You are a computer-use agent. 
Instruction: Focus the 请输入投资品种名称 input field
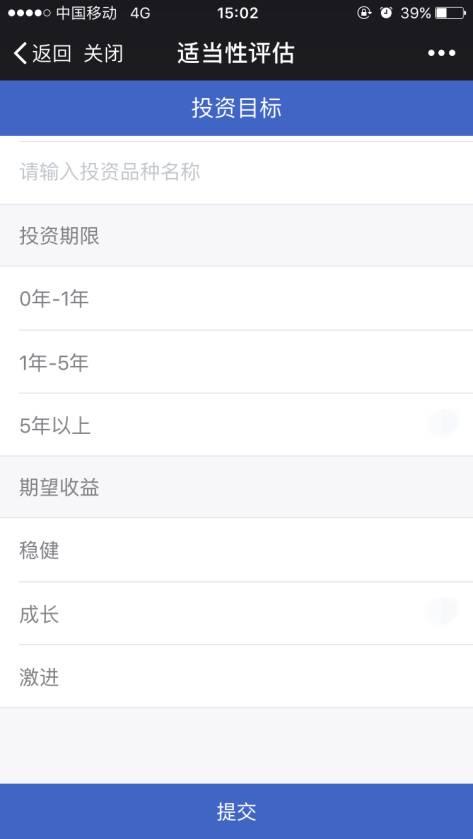click(236, 172)
